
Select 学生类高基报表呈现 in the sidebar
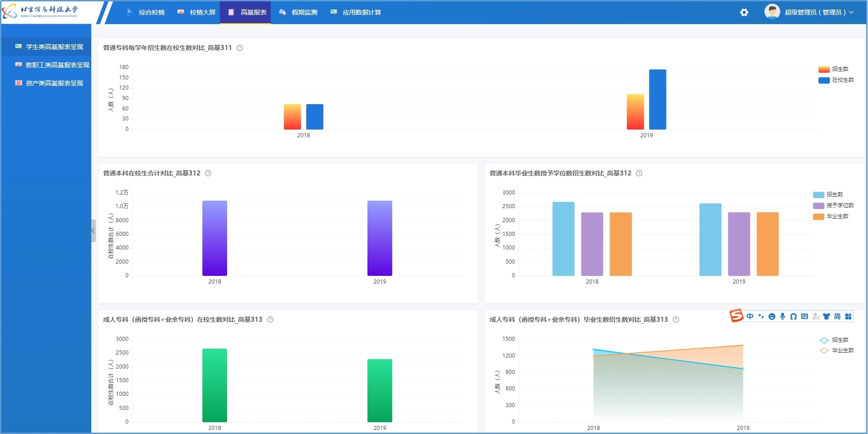(46, 47)
